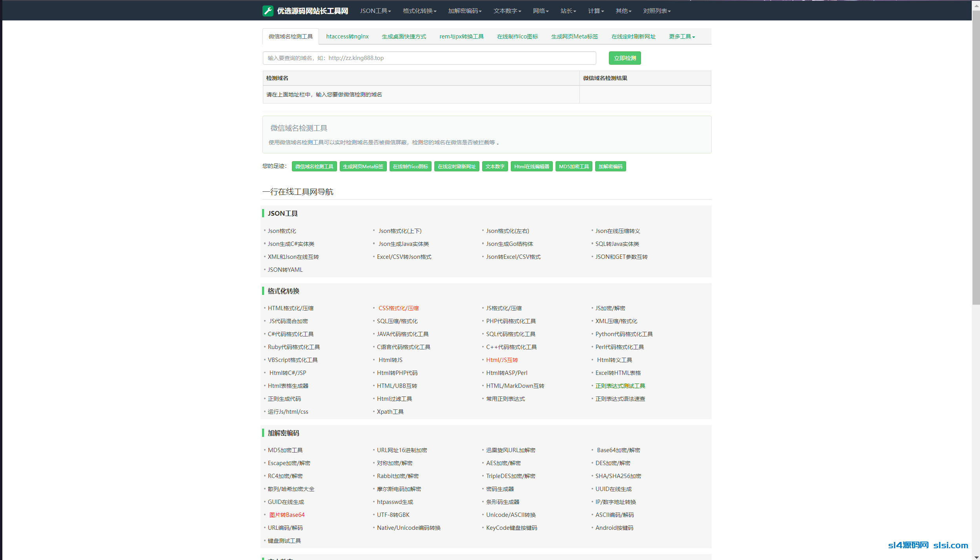Open the Xpath工具 link

click(x=390, y=412)
